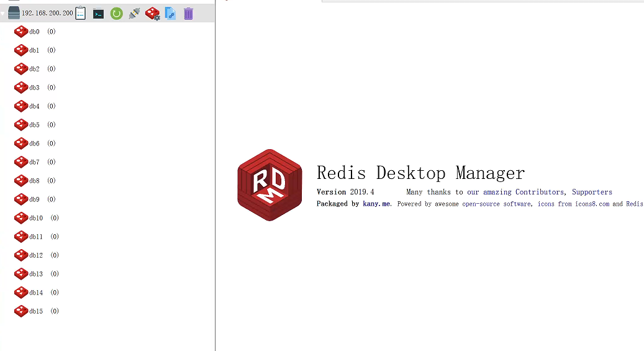
Task: Edit connection settings via Redis gear icon
Action: [x=152, y=14]
